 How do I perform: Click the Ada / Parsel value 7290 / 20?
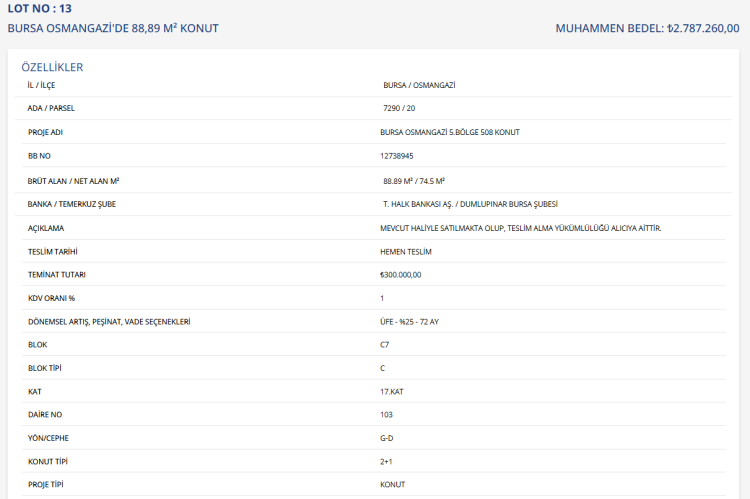399,108
